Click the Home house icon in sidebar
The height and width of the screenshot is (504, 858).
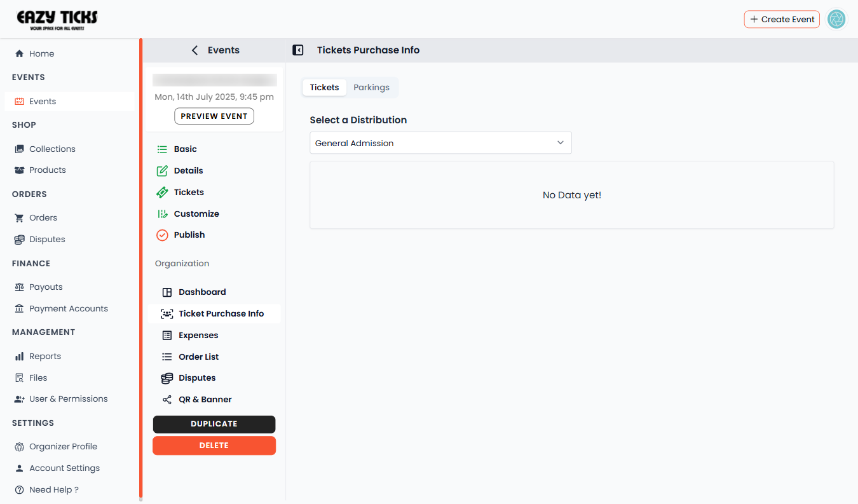[x=19, y=54]
